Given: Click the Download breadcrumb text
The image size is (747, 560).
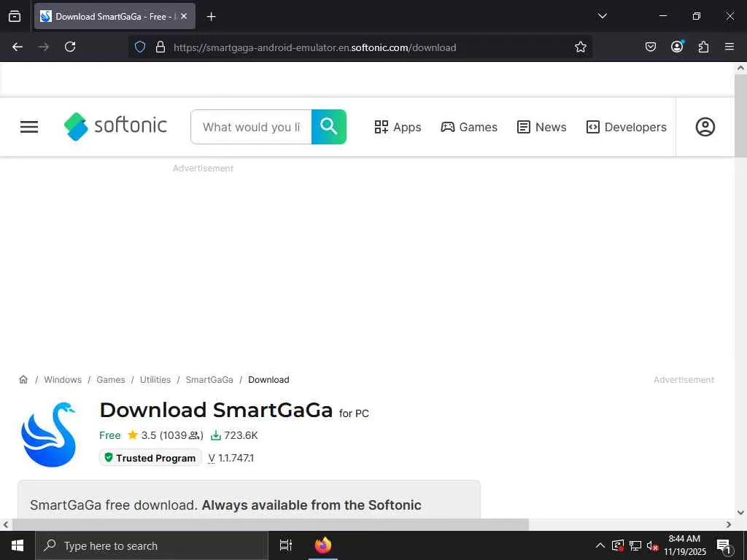Looking at the screenshot, I should click(x=268, y=379).
